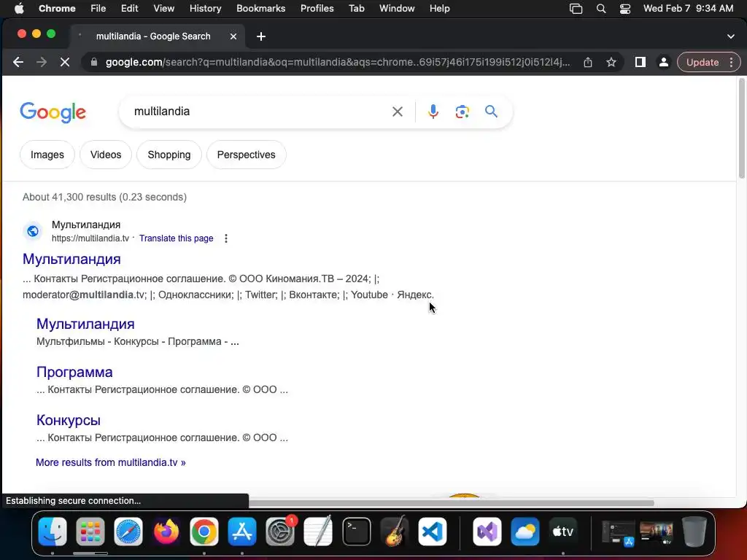Click the horizontal scrollbar at bottom

pos(452,503)
